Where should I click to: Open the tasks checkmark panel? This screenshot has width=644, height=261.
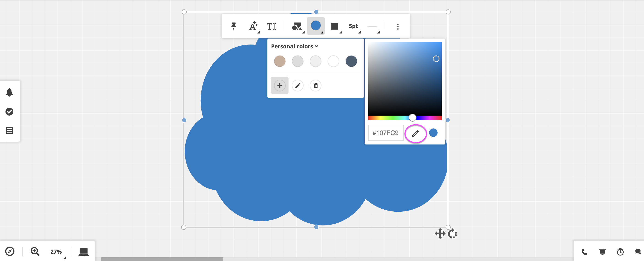coord(9,111)
